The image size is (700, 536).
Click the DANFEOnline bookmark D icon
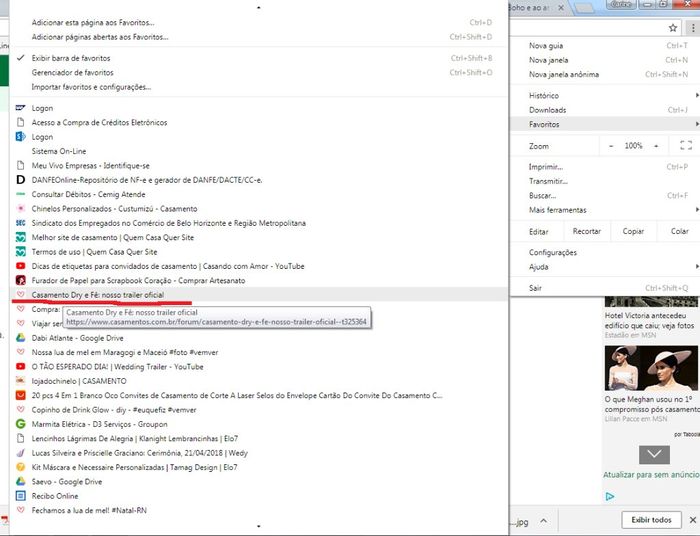pyautogui.click(x=21, y=180)
